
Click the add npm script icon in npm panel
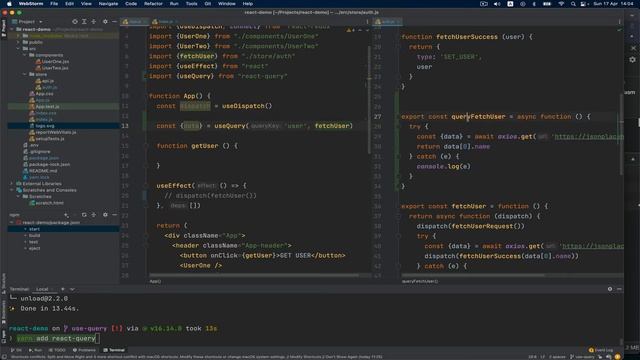[66, 215]
